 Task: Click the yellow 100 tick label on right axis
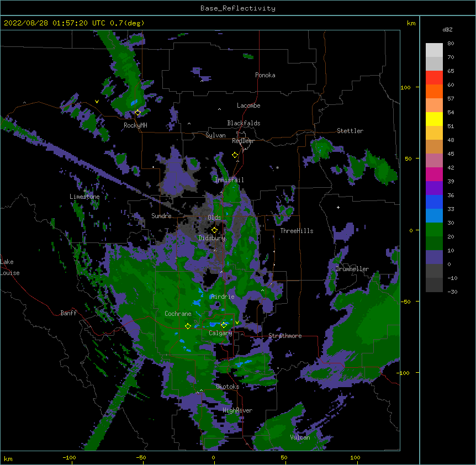pyautogui.click(x=405, y=87)
